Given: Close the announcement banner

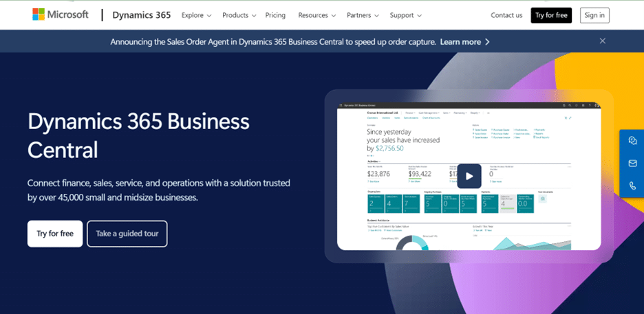Looking at the screenshot, I should point(603,41).
